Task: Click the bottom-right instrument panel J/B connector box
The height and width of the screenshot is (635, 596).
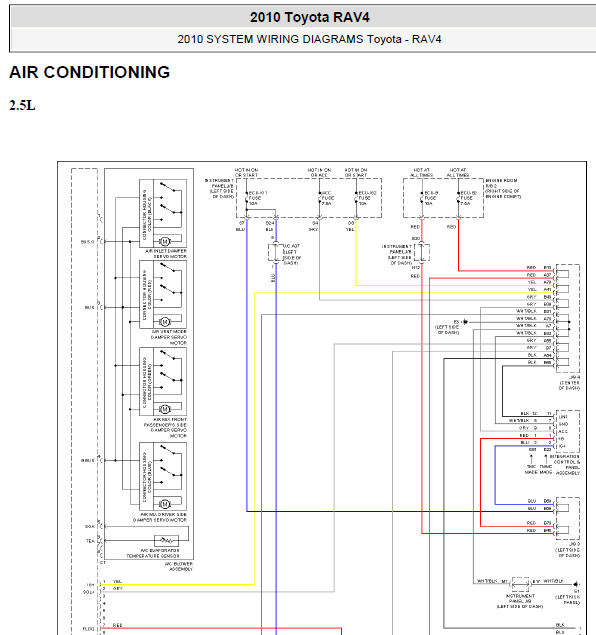Action: point(521,584)
